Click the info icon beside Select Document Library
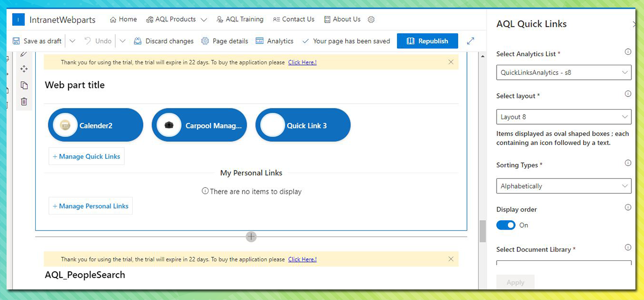 coord(628,248)
